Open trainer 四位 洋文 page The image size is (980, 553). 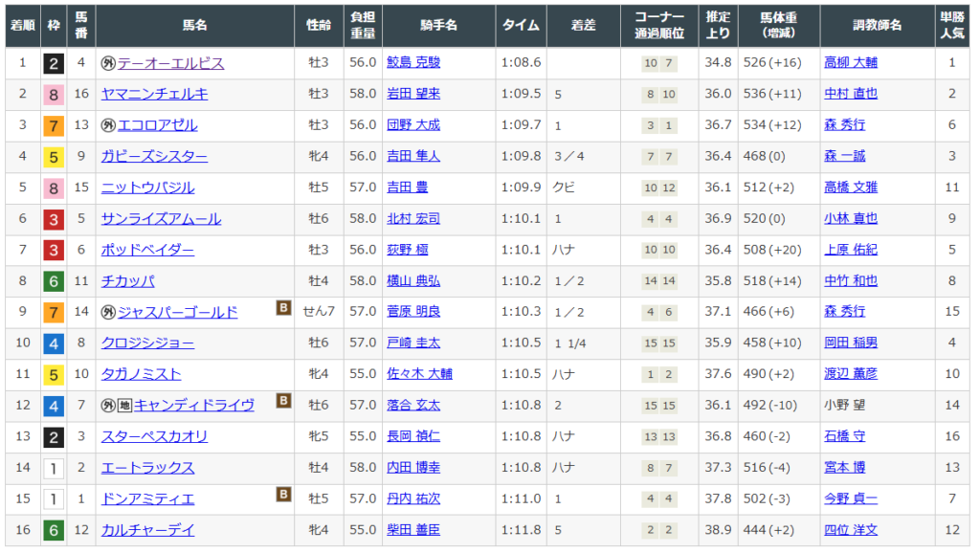click(850, 530)
